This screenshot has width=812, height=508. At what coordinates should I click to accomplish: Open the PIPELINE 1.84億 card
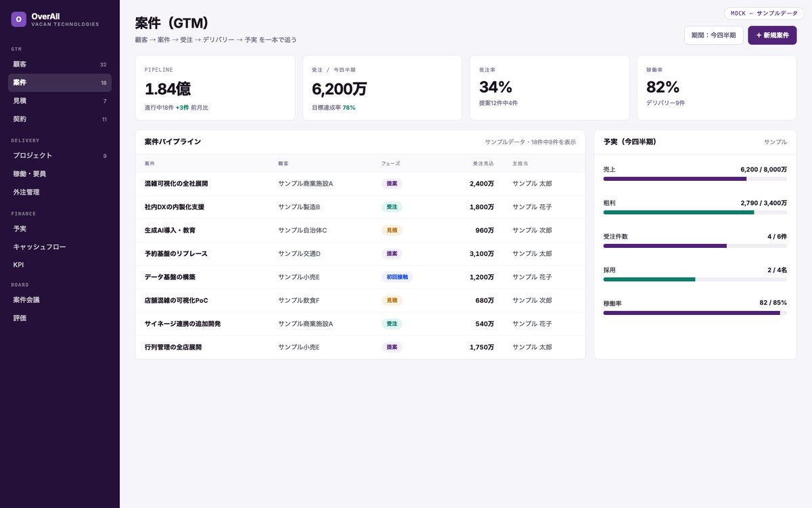point(215,88)
